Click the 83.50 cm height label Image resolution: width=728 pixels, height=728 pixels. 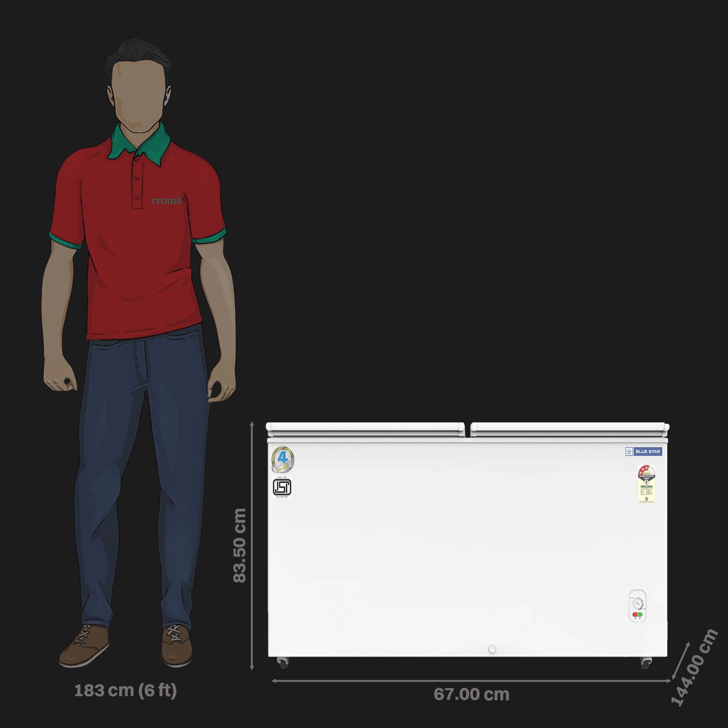tap(239, 545)
